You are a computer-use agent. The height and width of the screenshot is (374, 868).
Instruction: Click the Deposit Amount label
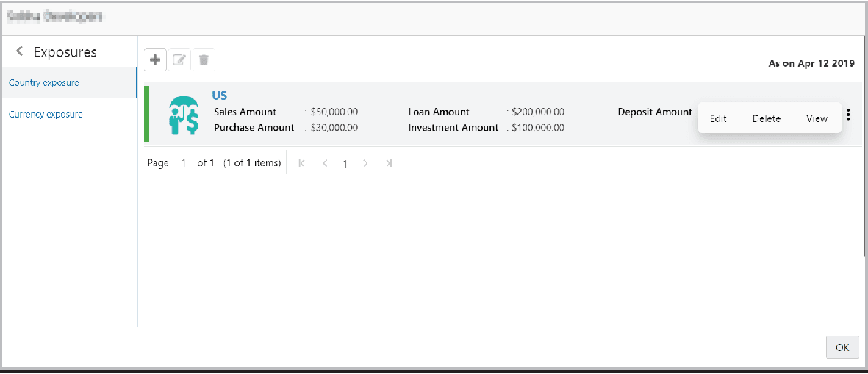click(655, 112)
